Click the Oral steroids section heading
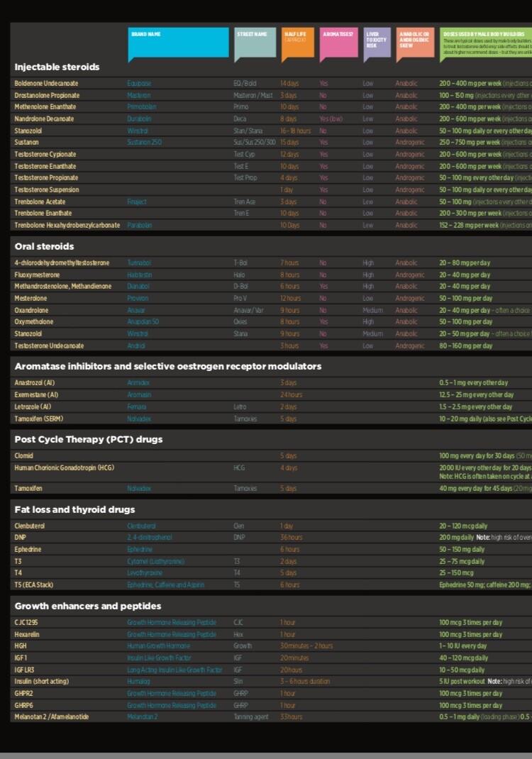Viewport: 532px width, 759px height. tap(44, 247)
